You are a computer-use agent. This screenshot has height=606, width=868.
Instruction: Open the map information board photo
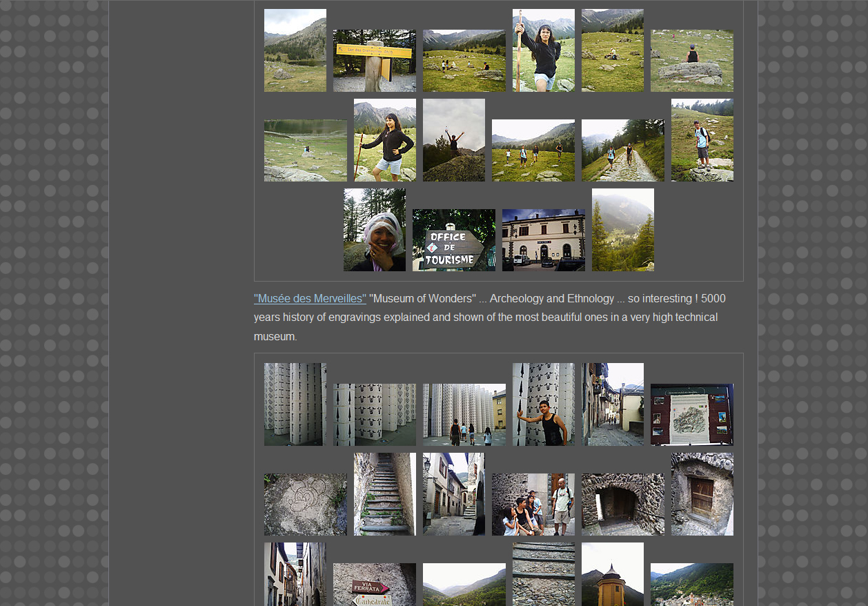[691, 415]
